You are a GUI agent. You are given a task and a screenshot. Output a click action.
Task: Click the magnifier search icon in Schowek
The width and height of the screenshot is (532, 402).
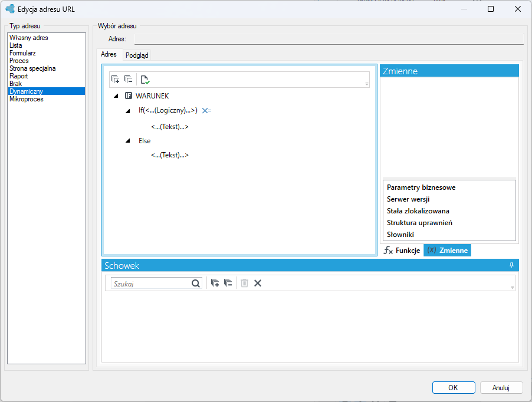(196, 284)
